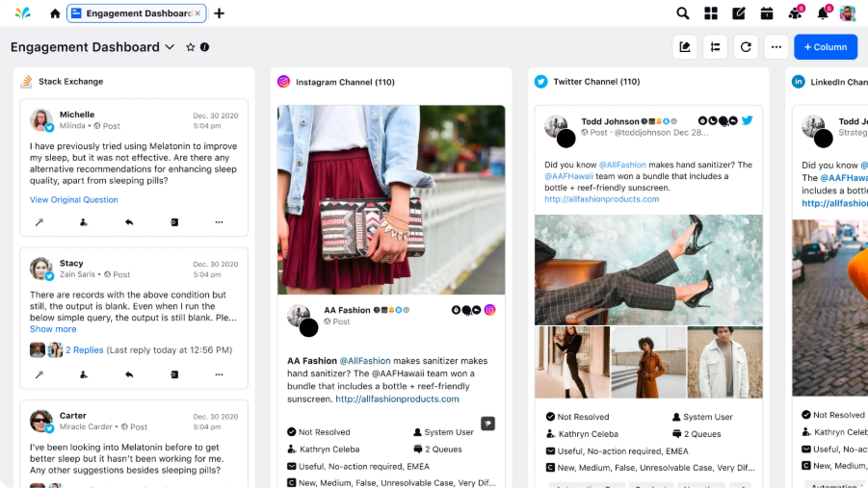This screenshot has height=488, width=868.
Task: Click @AAFHawaii mention in Twitter post
Action: [568, 176]
